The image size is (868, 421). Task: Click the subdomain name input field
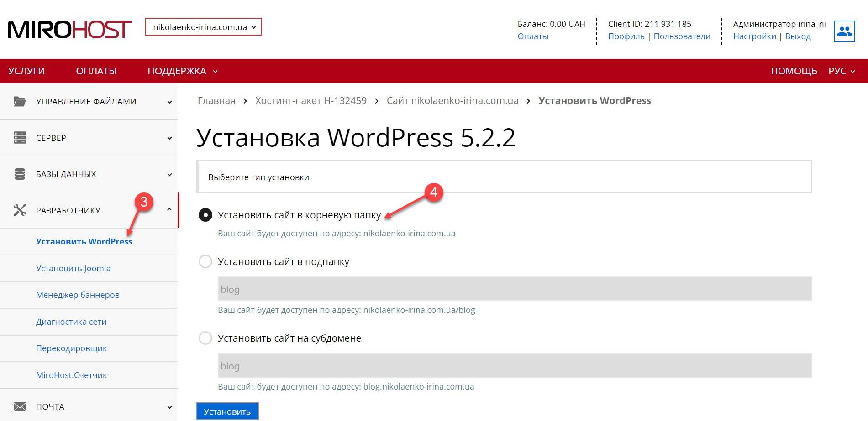coord(515,365)
